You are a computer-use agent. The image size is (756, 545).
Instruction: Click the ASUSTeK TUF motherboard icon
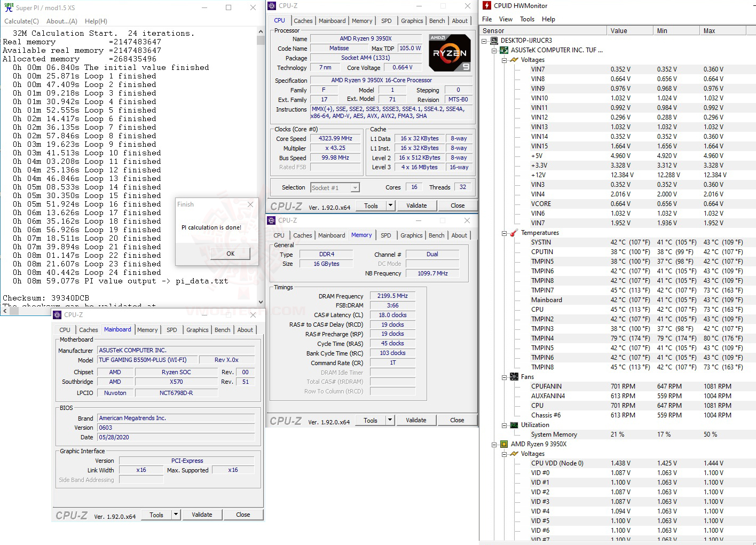tap(504, 50)
